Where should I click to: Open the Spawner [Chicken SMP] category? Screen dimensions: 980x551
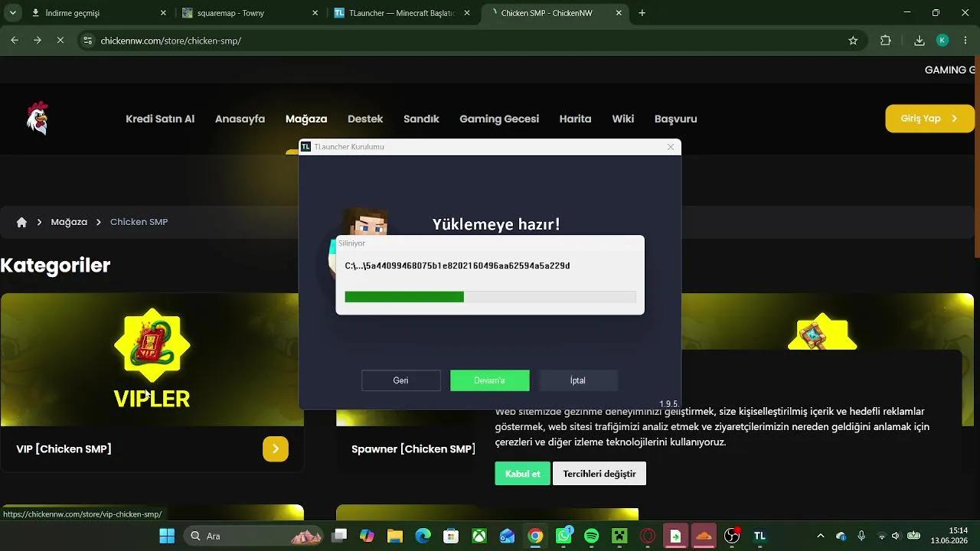pos(413,449)
